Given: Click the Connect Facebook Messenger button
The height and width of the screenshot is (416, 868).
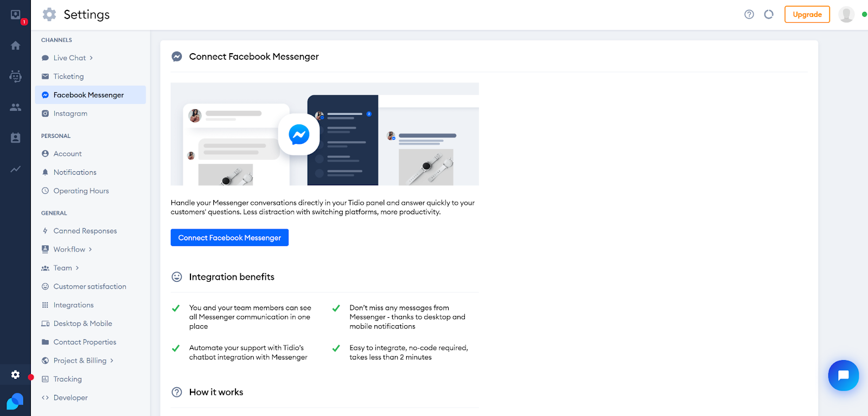Looking at the screenshot, I should pos(229,238).
